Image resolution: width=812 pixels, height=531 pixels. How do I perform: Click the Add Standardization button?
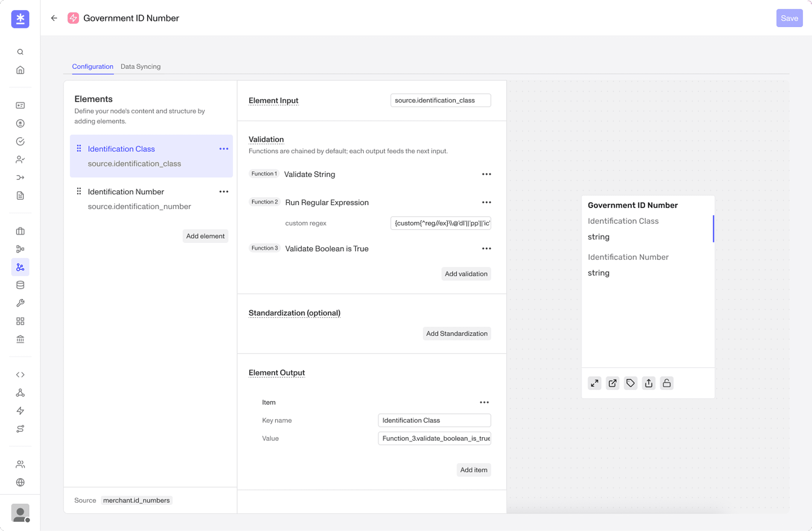(457, 334)
